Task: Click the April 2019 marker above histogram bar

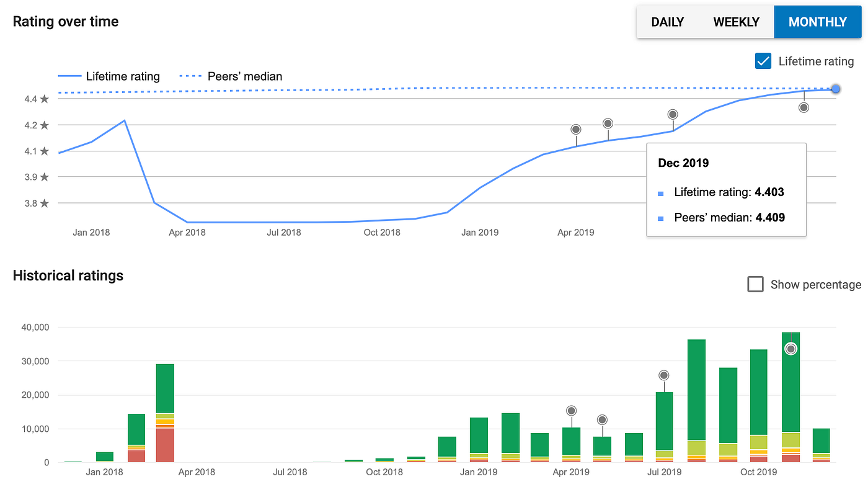Action: point(572,411)
